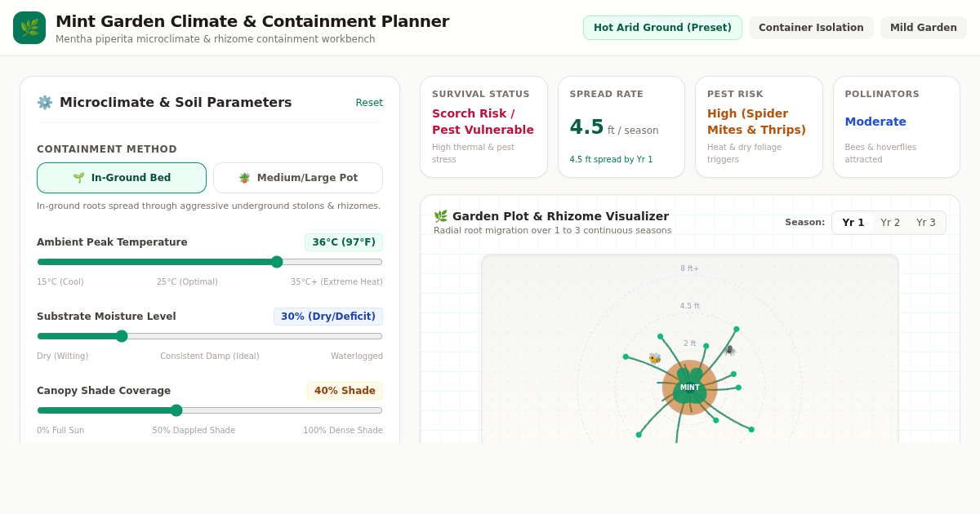Image resolution: width=980 pixels, height=514 pixels.
Task: Select the In-Ground Bed containment option
Action: click(122, 178)
